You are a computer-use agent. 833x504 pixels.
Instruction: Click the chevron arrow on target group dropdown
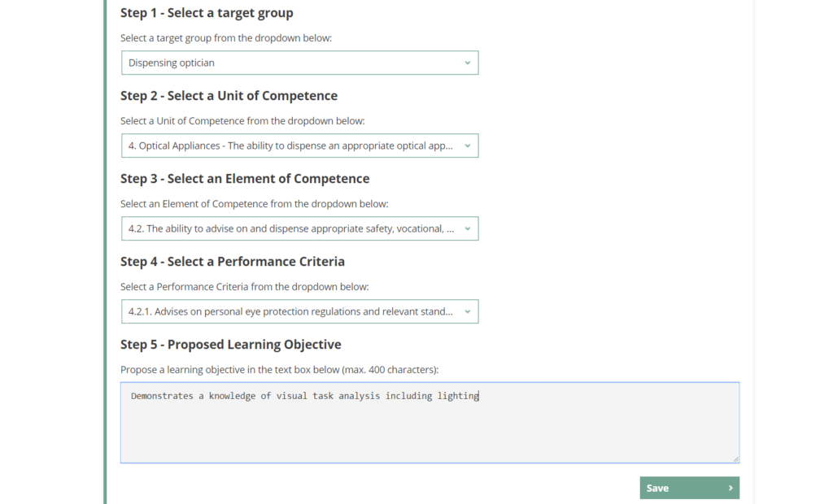click(x=467, y=63)
